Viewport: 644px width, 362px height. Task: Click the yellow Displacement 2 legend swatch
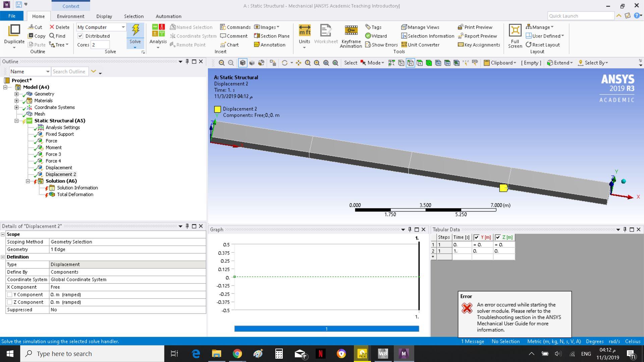click(x=217, y=109)
